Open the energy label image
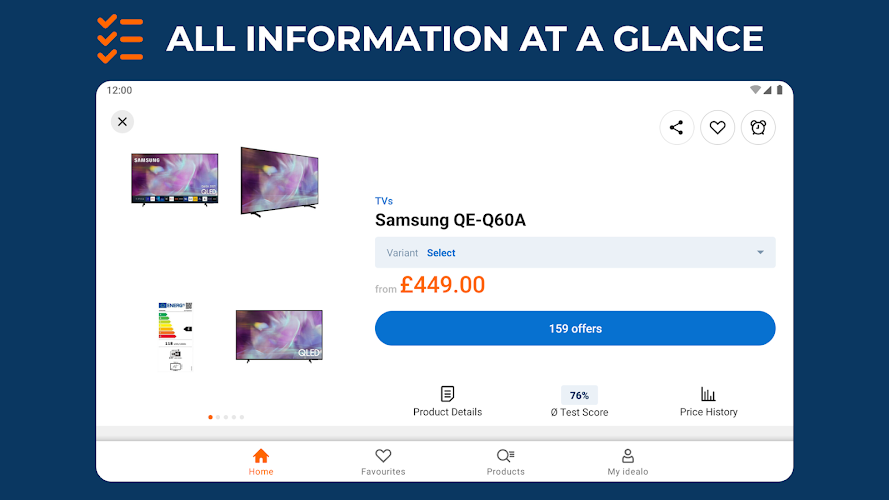Viewport: 889px width, 500px height. coord(175,336)
